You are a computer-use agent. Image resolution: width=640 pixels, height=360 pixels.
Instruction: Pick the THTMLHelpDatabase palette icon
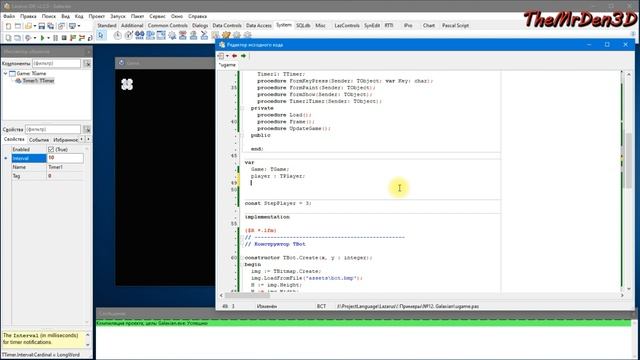(x=150, y=36)
